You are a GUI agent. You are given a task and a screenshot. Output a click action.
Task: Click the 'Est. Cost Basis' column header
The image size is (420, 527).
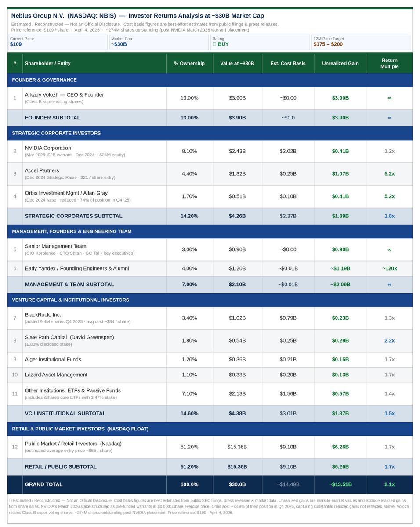[x=288, y=63]
